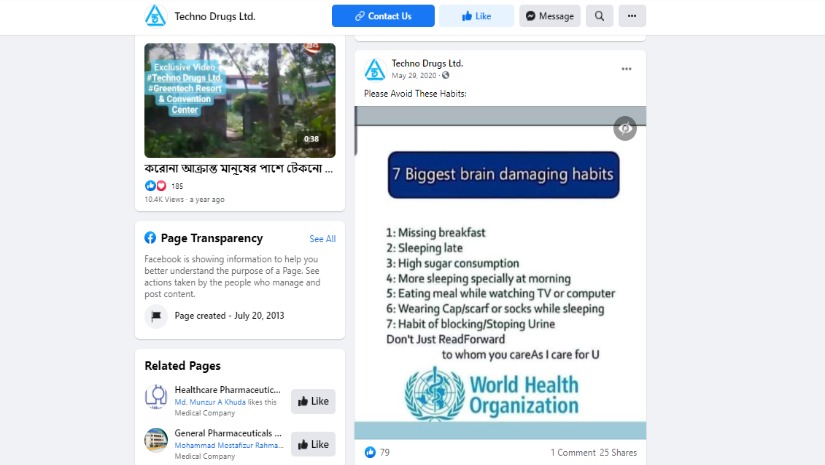Click See All in Page Transparency
Viewport: 825px width, 465px height.
click(x=323, y=239)
